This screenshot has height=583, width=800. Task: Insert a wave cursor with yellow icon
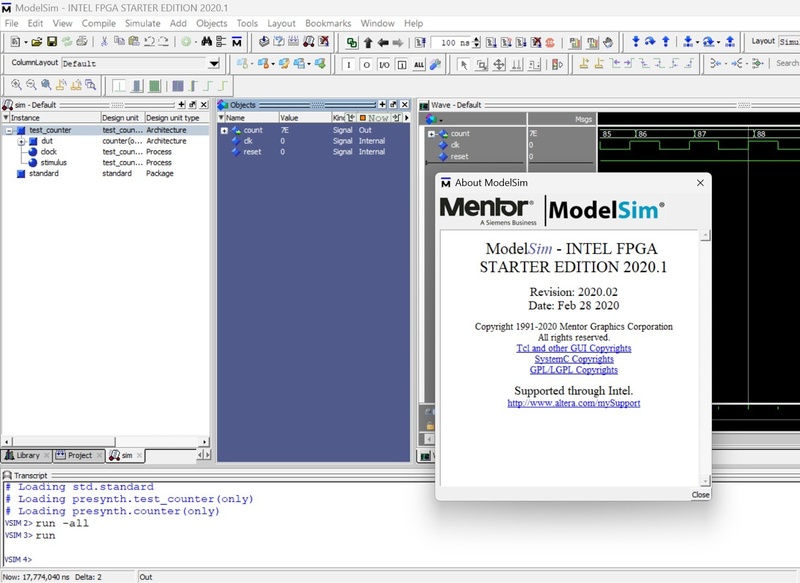click(584, 64)
